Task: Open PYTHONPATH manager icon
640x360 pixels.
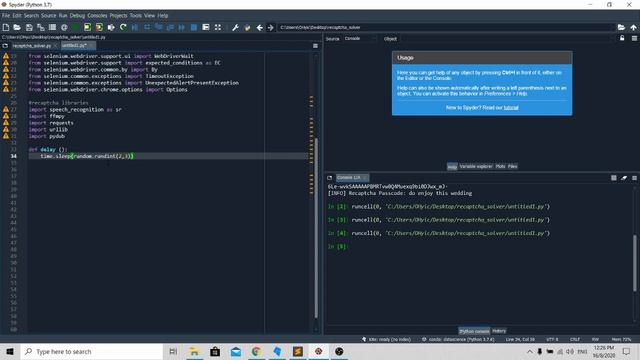Action: coord(247,27)
